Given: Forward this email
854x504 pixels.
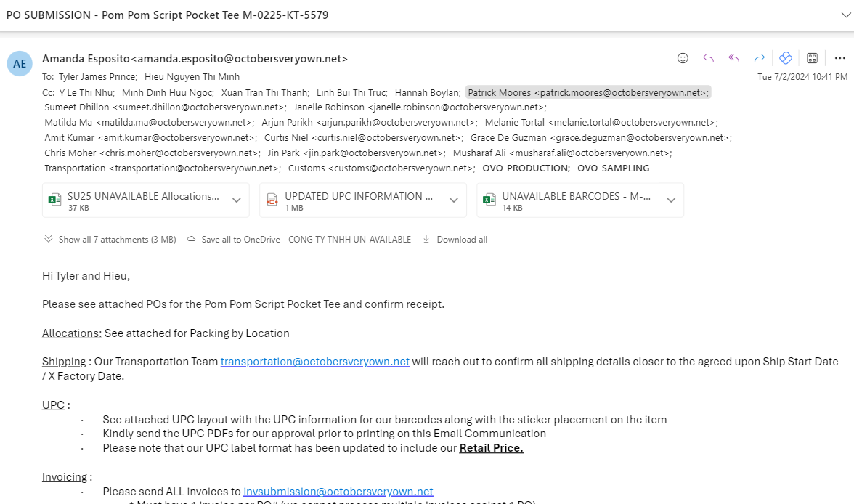Looking at the screenshot, I should 760,58.
